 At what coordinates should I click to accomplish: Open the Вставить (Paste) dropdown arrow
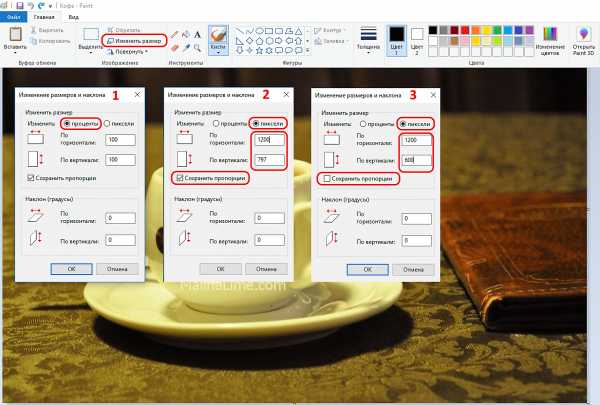click(x=15, y=53)
